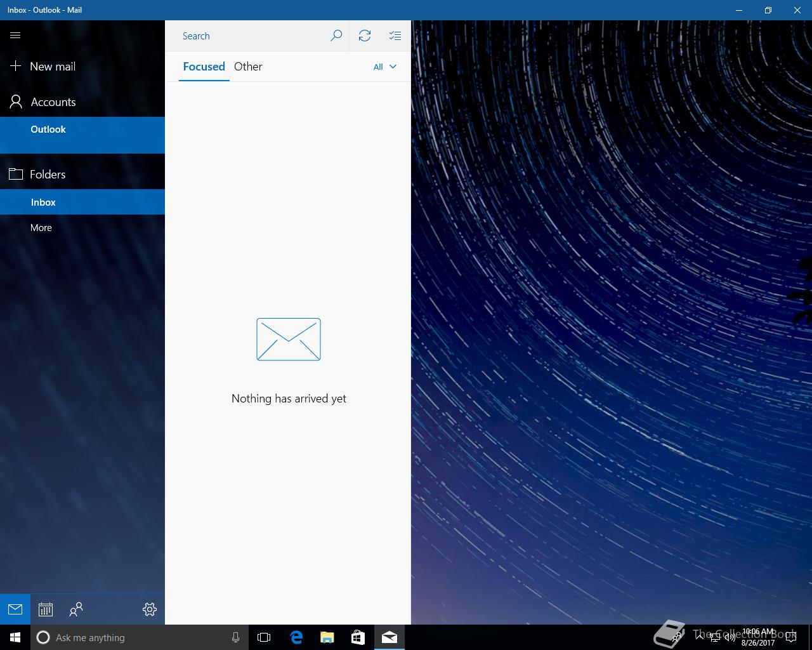Open the Inbox folder
812x650 pixels.
coord(43,202)
